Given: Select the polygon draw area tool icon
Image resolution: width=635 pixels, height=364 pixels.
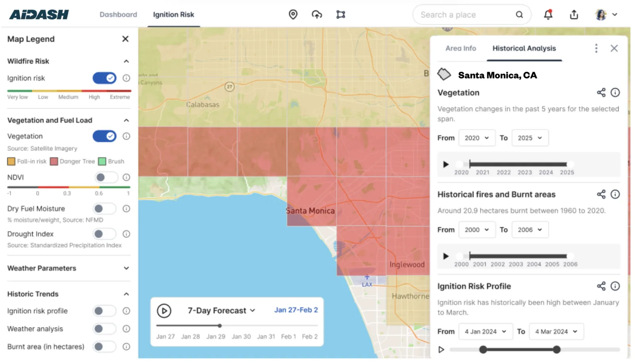Looking at the screenshot, I should [x=341, y=15].
